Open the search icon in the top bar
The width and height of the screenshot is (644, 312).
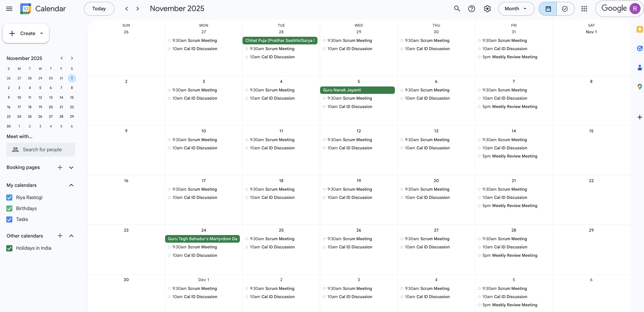tap(457, 9)
